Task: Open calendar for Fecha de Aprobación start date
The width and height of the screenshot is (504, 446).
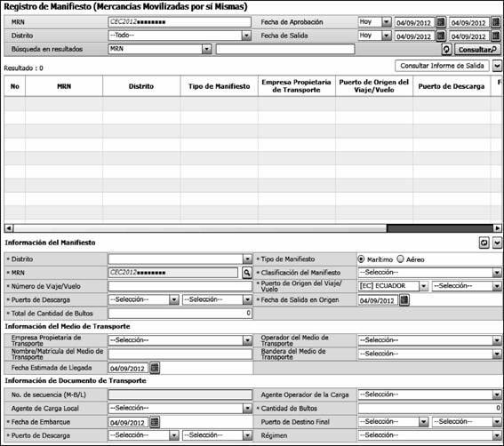Action: pyautogui.click(x=441, y=22)
